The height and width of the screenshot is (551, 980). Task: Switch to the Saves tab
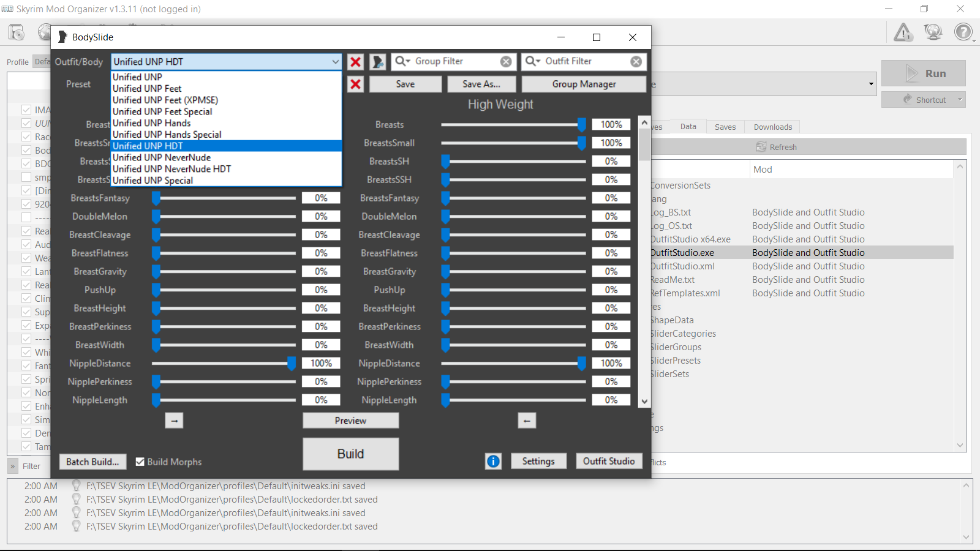click(x=725, y=127)
